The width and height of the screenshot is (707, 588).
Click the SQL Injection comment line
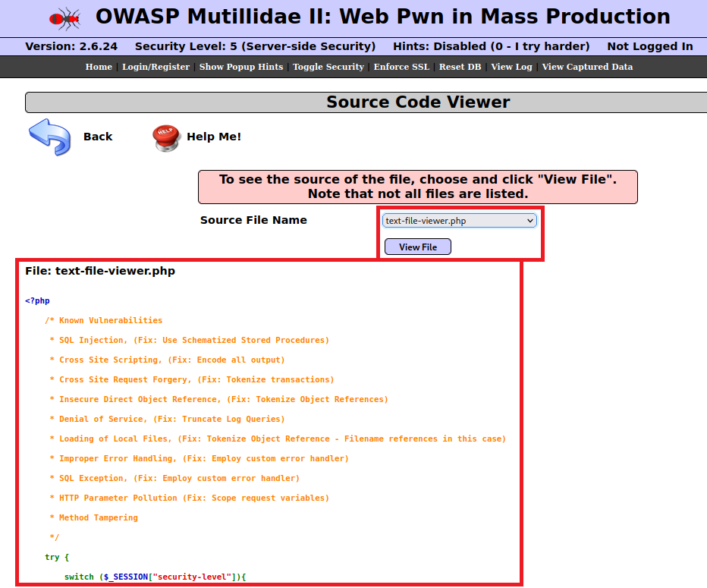click(x=190, y=341)
